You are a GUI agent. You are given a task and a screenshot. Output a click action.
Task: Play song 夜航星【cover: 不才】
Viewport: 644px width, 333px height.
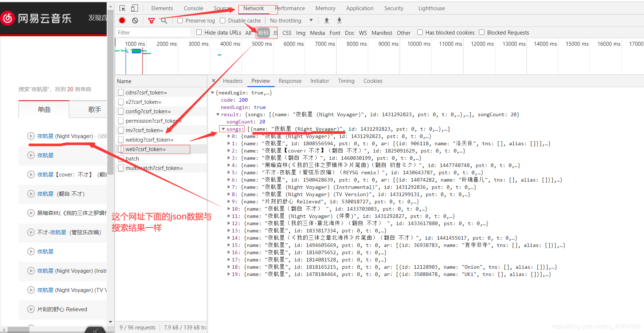[x=31, y=174]
